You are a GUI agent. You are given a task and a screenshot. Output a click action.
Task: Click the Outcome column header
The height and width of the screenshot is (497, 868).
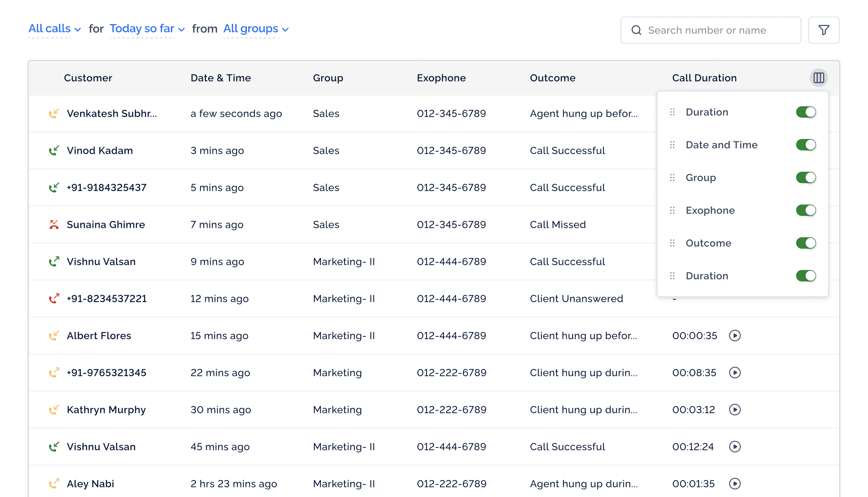[x=552, y=78]
